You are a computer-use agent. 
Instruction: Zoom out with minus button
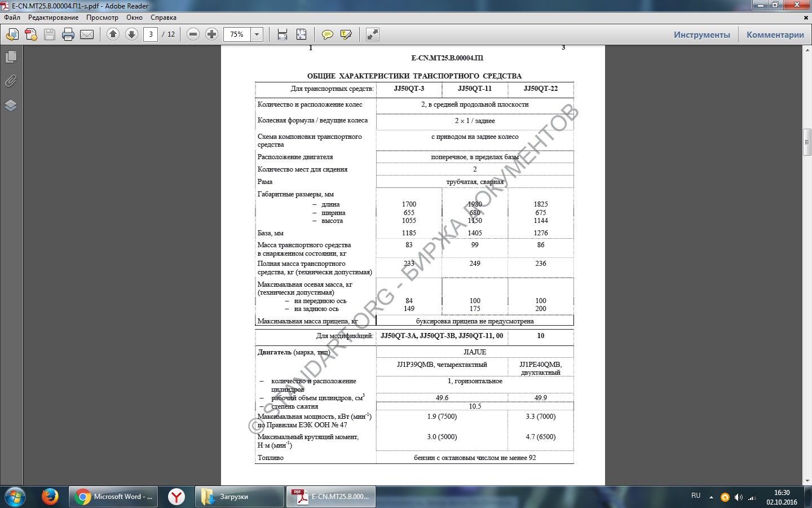[x=193, y=34]
